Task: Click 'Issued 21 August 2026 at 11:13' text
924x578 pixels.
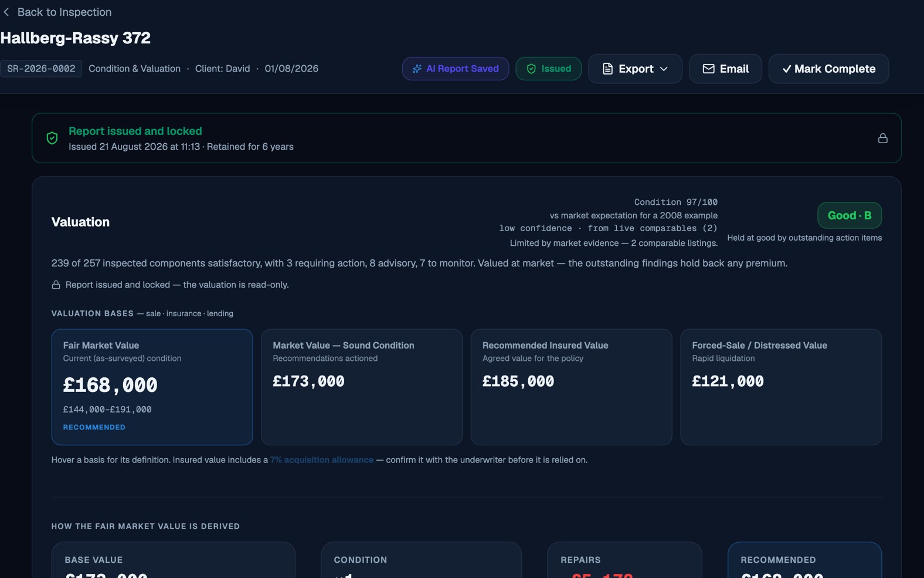Action: pyautogui.click(x=134, y=147)
